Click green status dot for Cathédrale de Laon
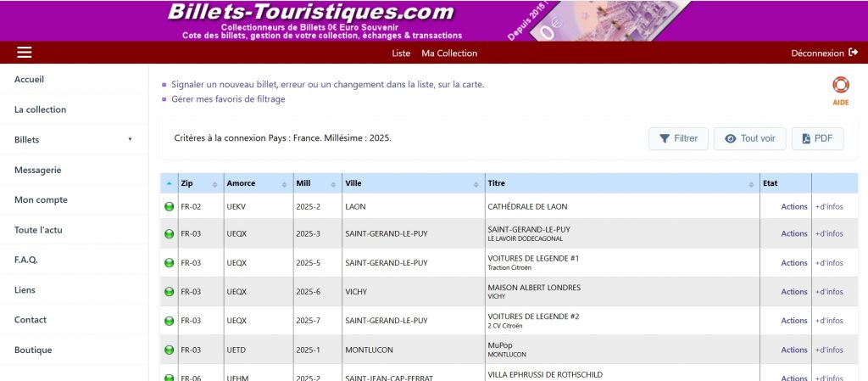 click(x=169, y=207)
